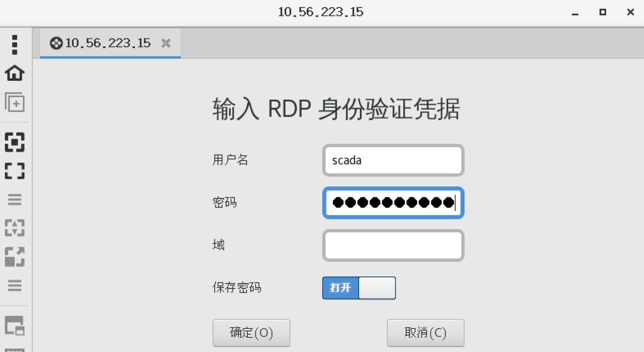Open fullscreen options menu below fullscreen icon
The image size is (644, 352).
15,200
